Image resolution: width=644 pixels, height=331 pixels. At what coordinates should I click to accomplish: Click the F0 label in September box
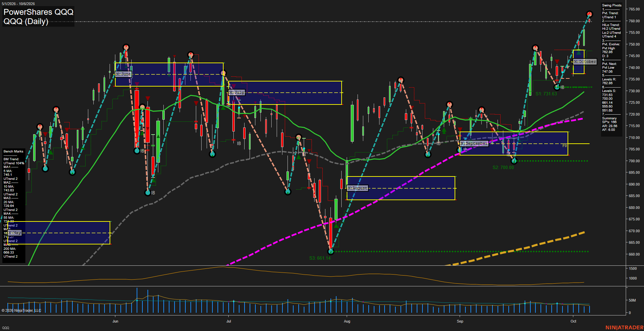tap(565, 146)
